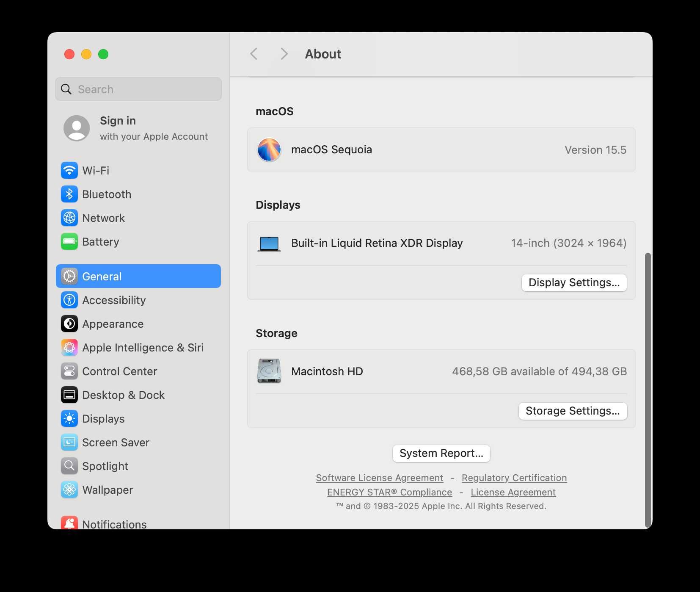Click the vertical scrollbar in About pane

[x=648, y=390]
